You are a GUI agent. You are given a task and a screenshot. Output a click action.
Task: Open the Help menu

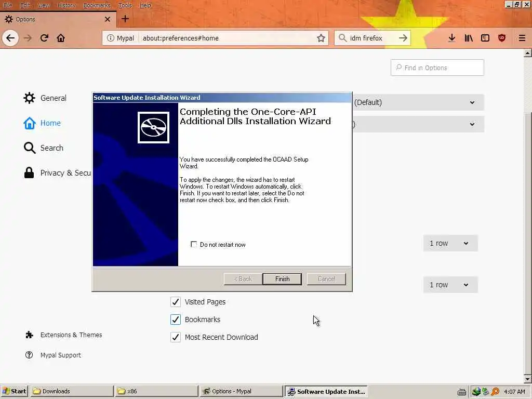coord(145,5)
